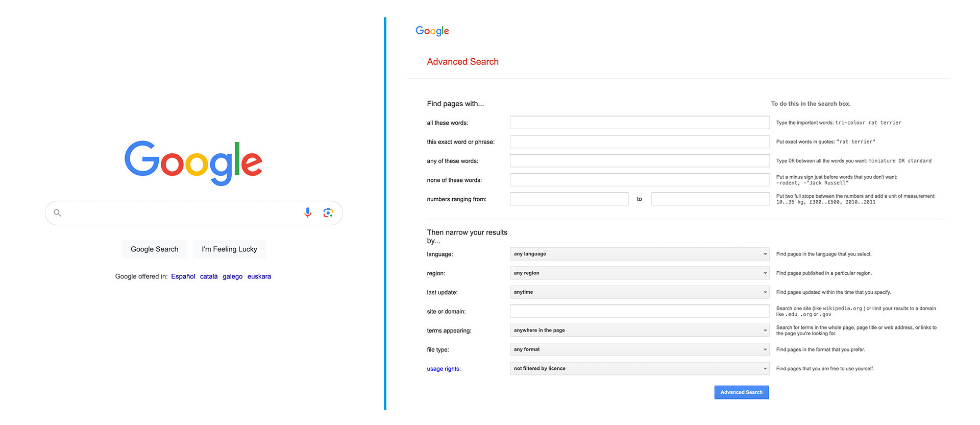Click the I'm Feeling Lucky button
Screen dimensions: 980x425
coord(229,249)
